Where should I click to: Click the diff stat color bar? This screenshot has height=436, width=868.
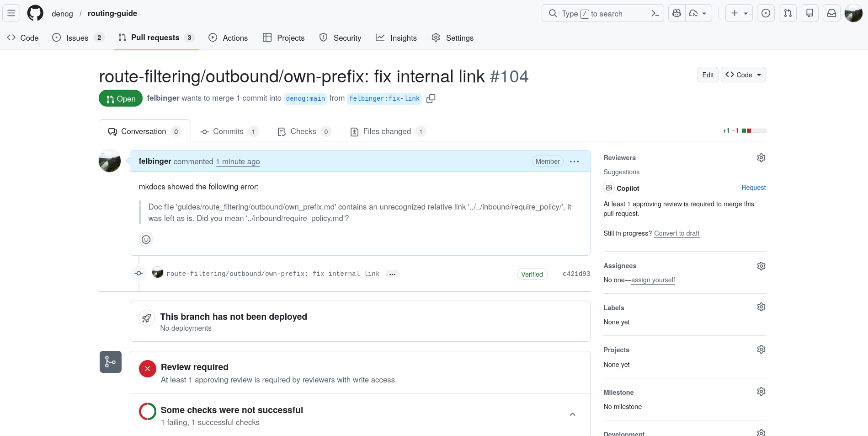[753, 131]
